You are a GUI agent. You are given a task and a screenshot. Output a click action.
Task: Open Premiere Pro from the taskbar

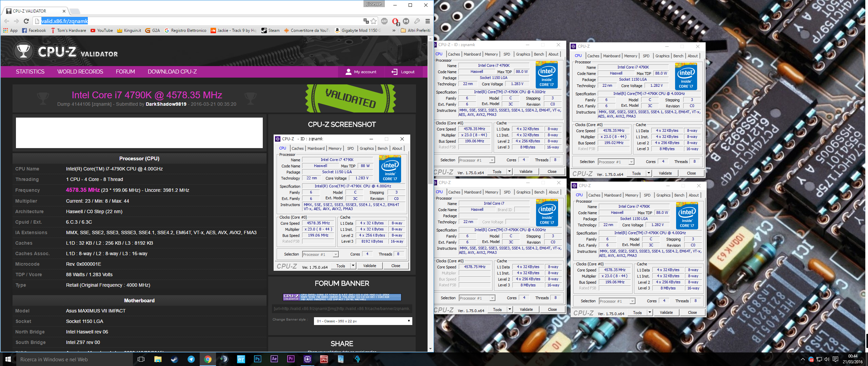[291, 359]
